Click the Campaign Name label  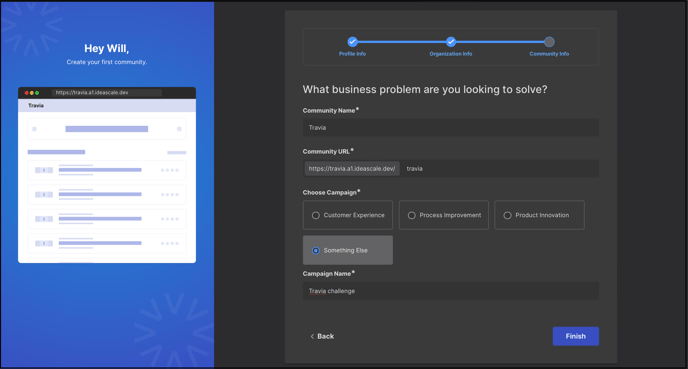[329, 273]
